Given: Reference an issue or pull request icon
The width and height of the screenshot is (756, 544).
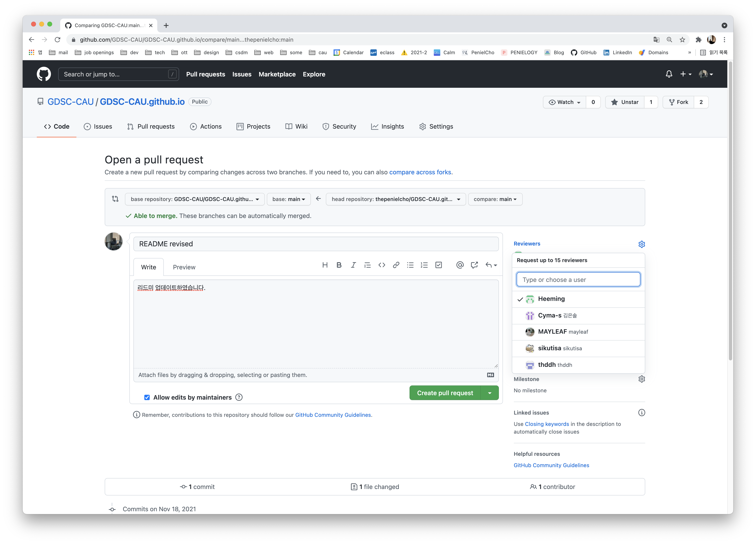Looking at the screenshot, I should 474,265.
